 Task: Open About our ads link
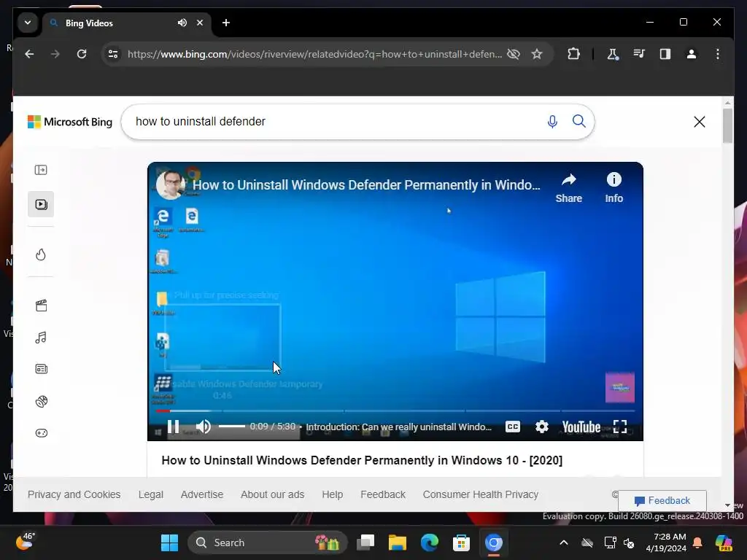[x=273, y=494]
